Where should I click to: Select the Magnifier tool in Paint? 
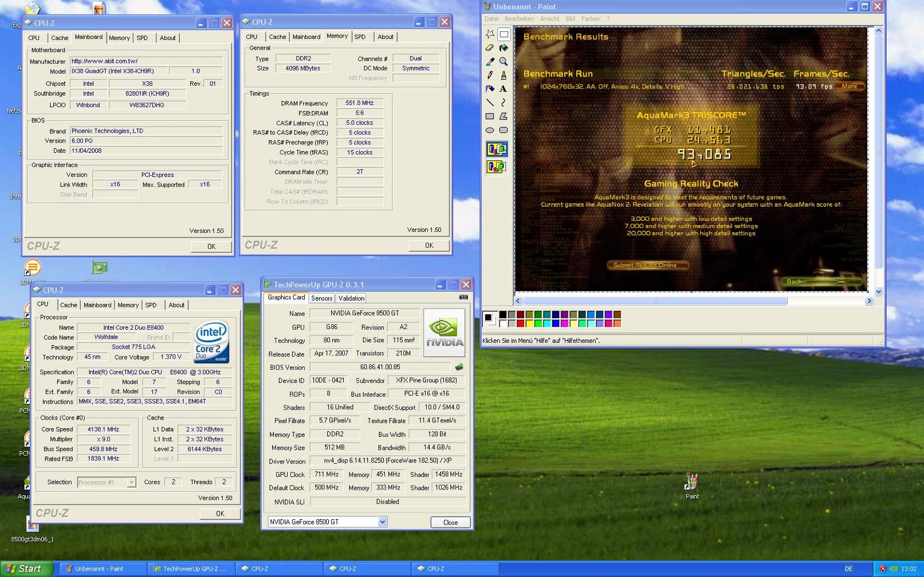tap(504, 62)
